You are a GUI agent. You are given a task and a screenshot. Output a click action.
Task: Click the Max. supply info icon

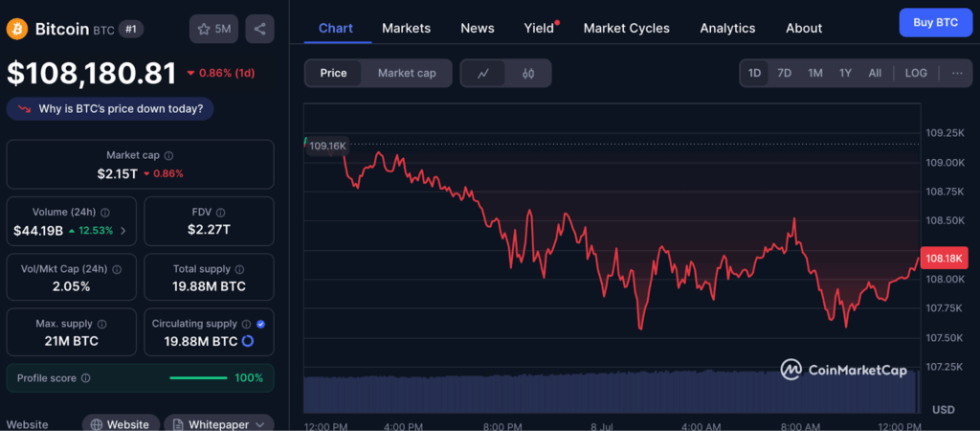pyautogui.click(x=102, y=324)
